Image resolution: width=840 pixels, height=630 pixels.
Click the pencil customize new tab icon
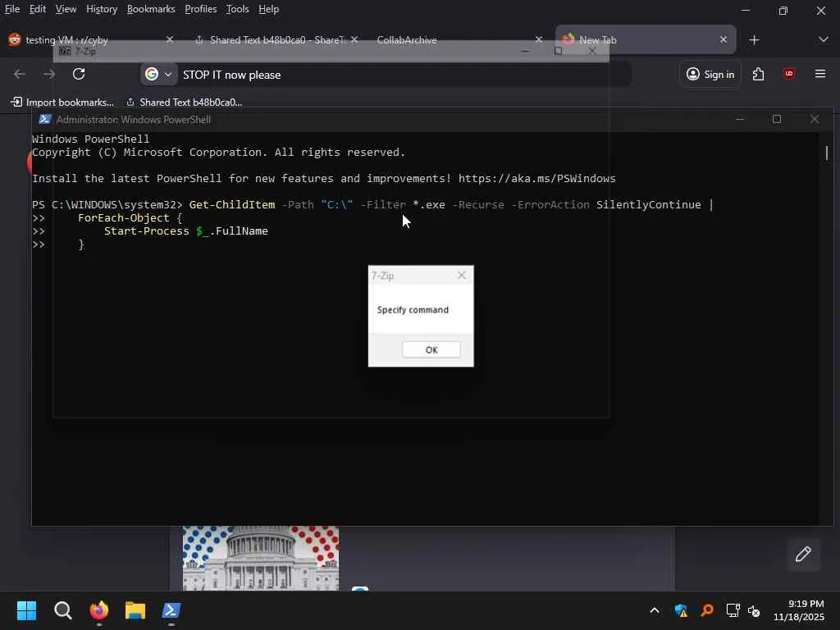point(803,554)
